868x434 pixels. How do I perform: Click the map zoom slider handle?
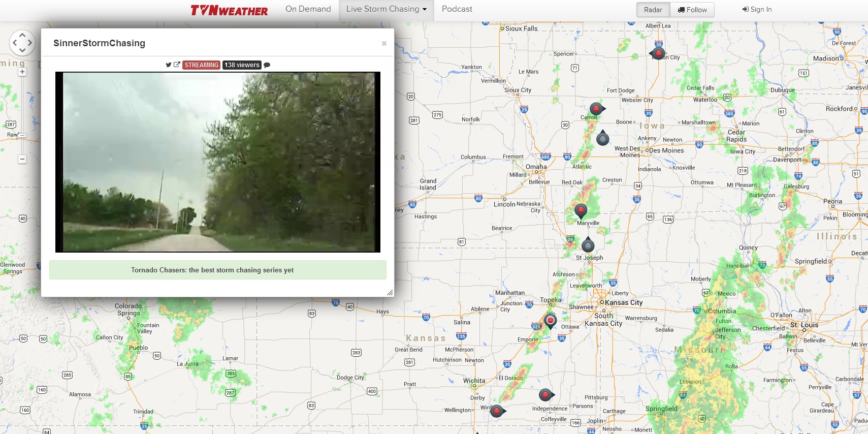click(22, 136)
